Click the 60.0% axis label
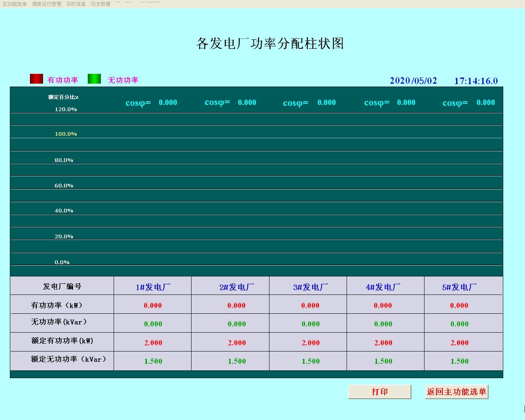Image resolution: width=525 pixels, height=420 pixels. [x=64, y=185]
